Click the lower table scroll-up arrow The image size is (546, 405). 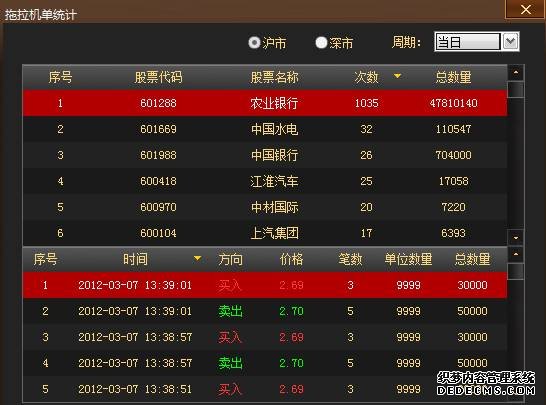(516, 255)
